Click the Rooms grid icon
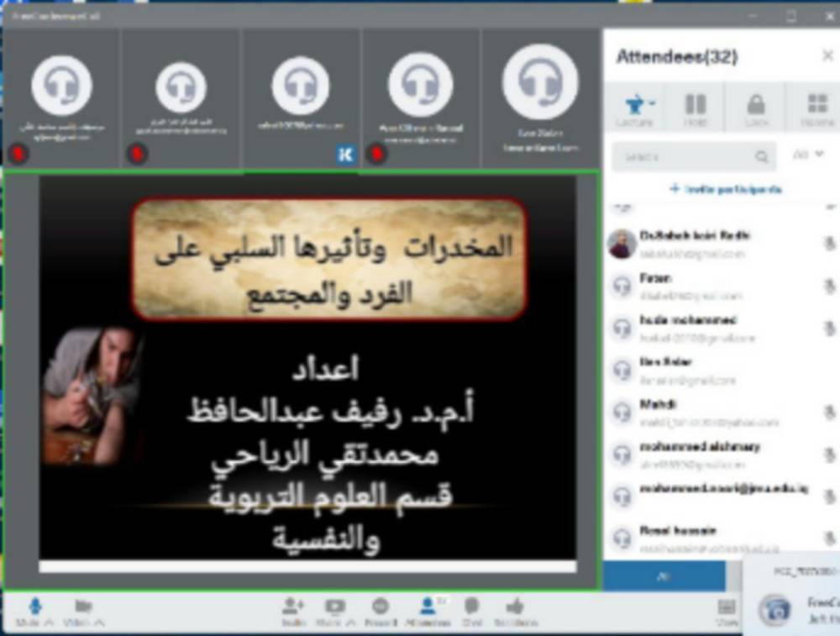The height and width of the screenshot is (636, 840). click(816, 105)
